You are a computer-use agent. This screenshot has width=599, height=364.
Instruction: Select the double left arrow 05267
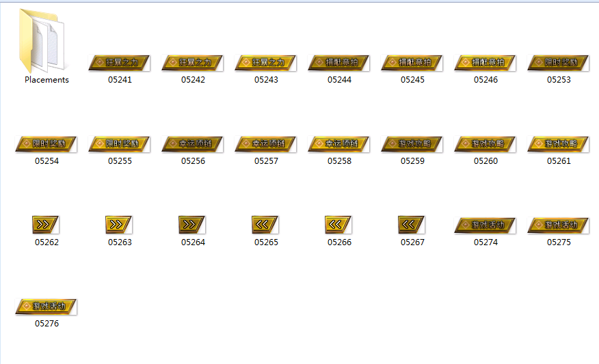click(x=412, y=225)
